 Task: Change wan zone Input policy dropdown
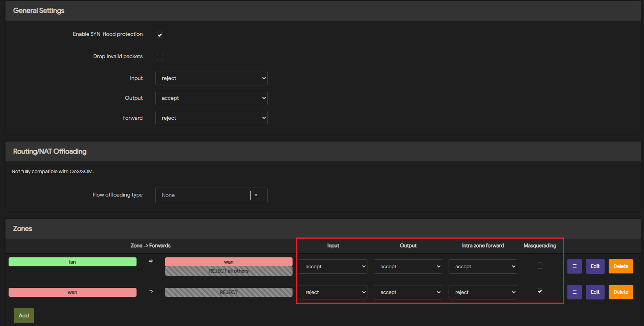pyautogui.click(x=333, y=292)
